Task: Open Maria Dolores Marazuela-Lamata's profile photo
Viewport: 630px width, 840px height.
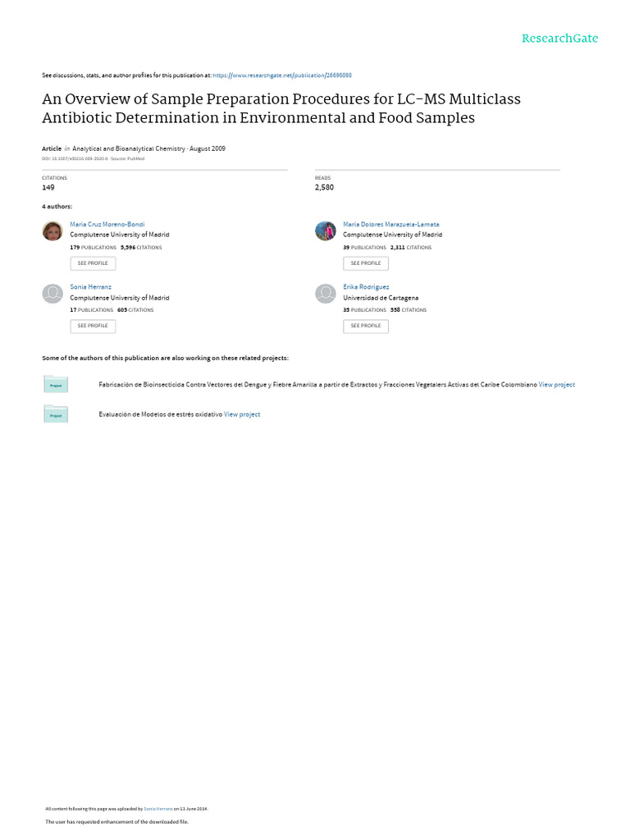Action: point(326,231)
